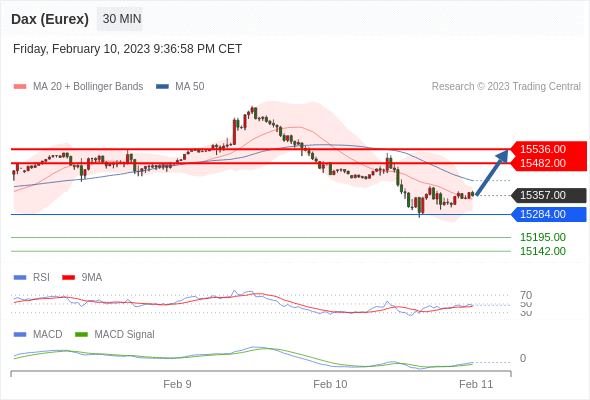
Task: Click the Feb 9 date axis label
Action: point(177,384)
